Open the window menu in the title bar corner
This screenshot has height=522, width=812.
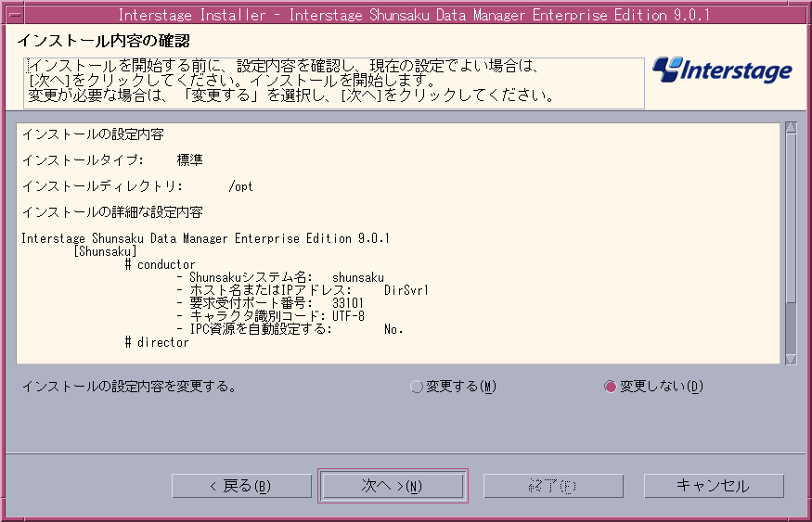(15, 14)
